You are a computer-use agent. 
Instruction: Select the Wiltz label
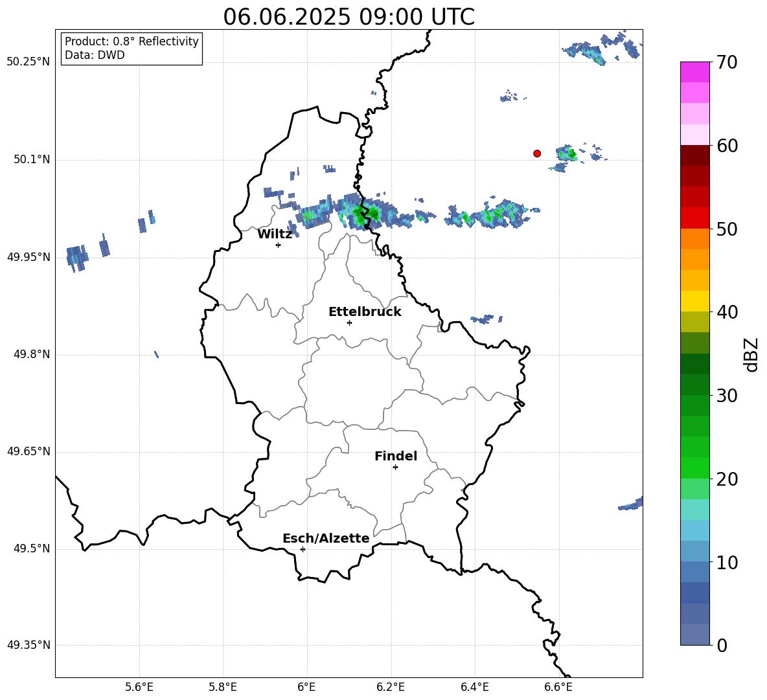click(x=275, y=234)
